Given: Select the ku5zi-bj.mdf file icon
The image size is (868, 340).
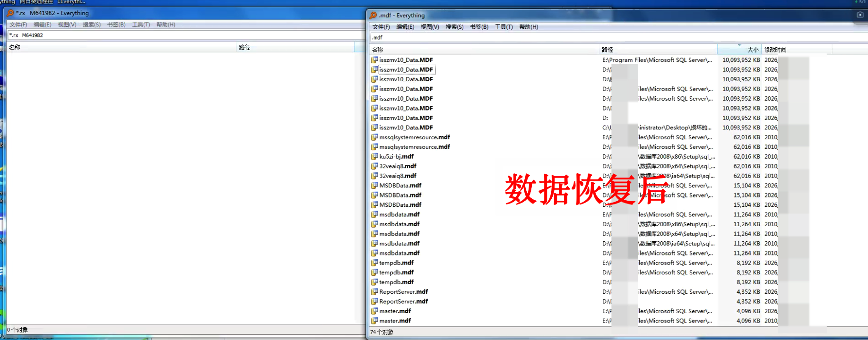Looking at the screenshot, I should click(374, 156).
